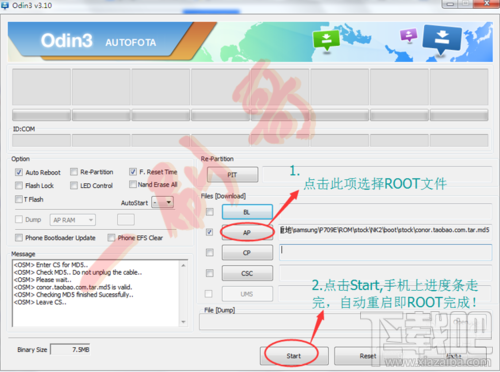Click the first ID:COM port slot
The height and width of the screenshot is (372, 500).
41,140
